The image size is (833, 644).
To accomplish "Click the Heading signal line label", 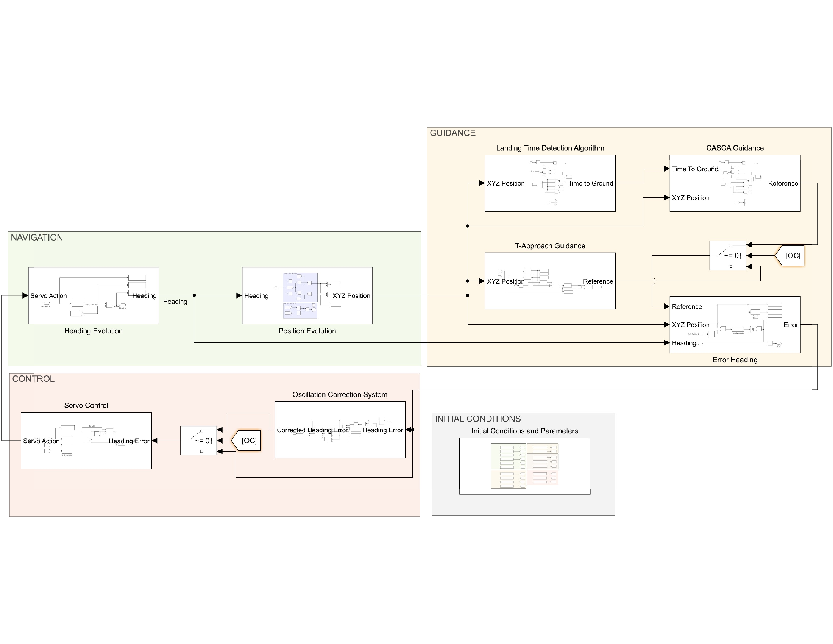I will 175,302.
